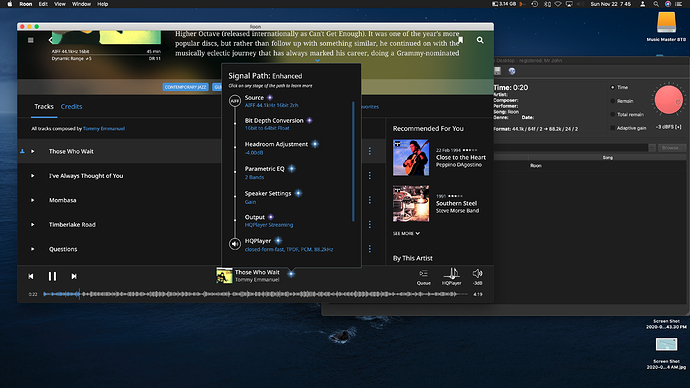Seek in the waveform progress bar
Image resolution: width=690 pixels, height=388 pixels.
[255, 294]
